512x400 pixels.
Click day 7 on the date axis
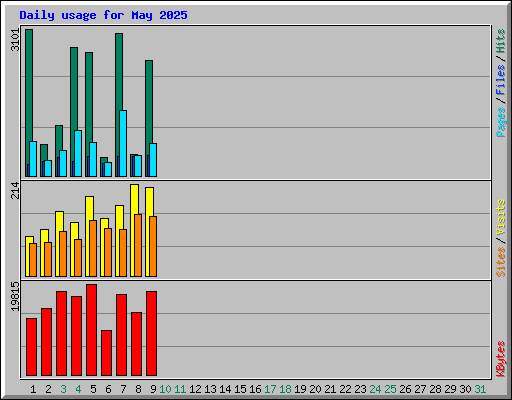(123, 389)
